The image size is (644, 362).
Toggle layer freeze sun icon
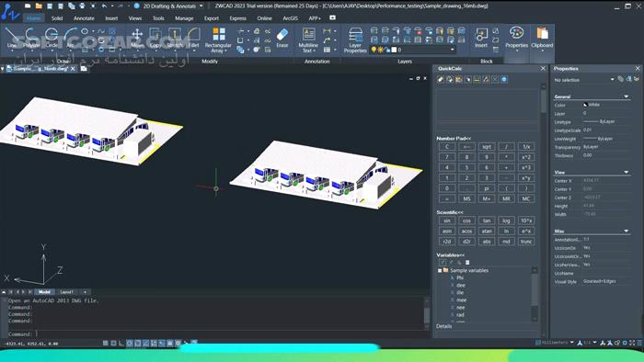pos(380,50)
